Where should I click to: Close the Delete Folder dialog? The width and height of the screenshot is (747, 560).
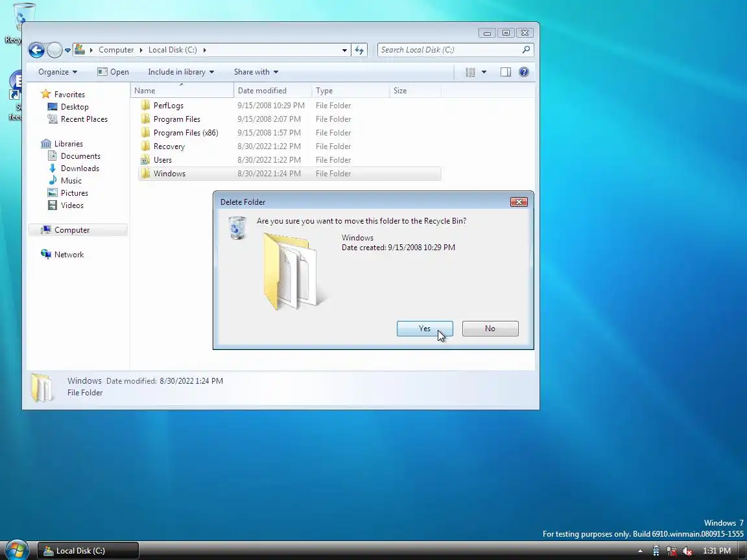(x=519, y=202)
